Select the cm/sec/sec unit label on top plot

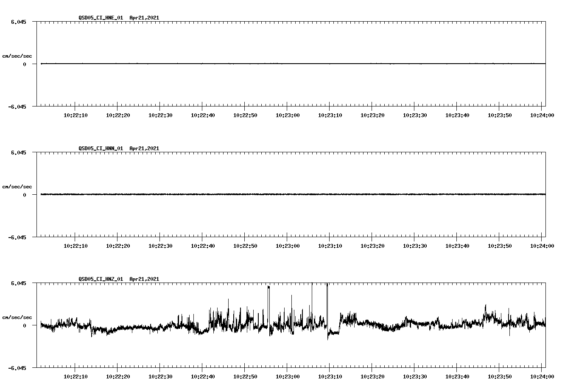click(x=17, y=56)
